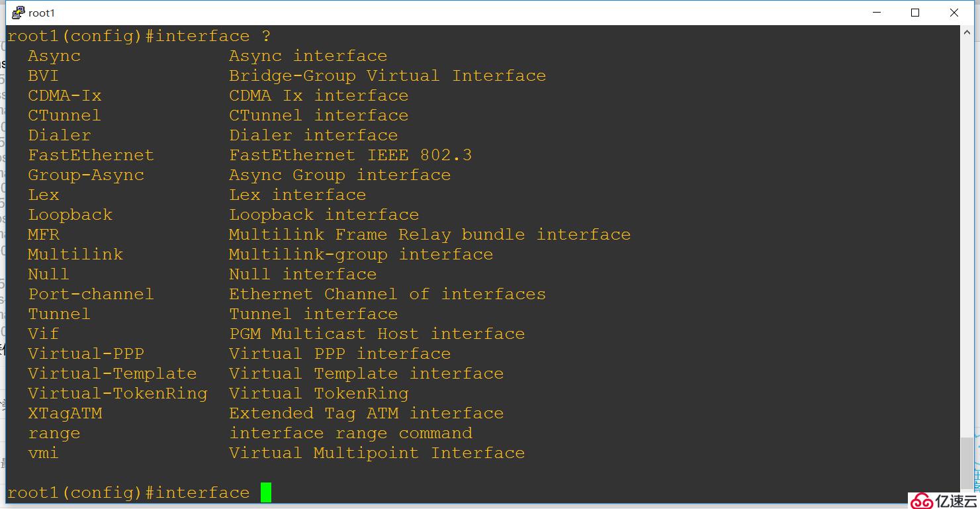The height and width of the screenshot is (509, 980).
Task: Select the "XTagATM" interface keyword
Action: [x=65, y=414]
